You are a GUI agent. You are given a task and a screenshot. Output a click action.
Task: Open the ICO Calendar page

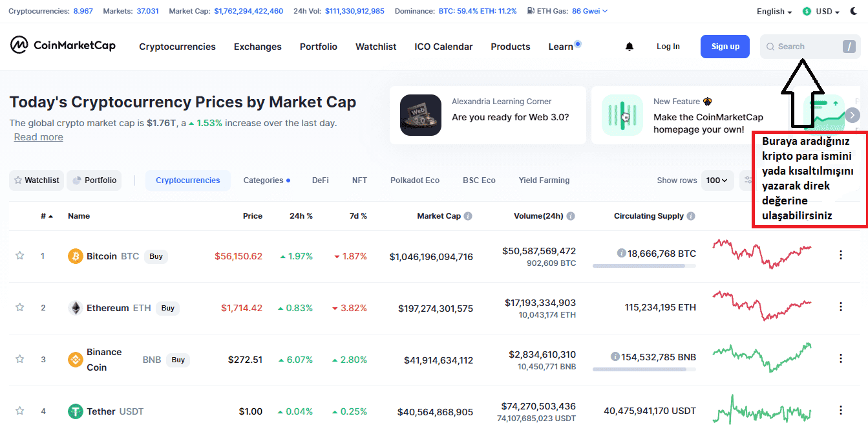[443, 47]
